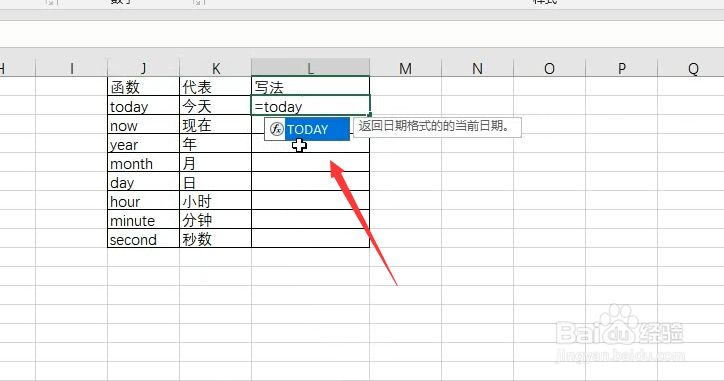This screenshot has width=724, height=381.
Task: Click the cell with text 秒数
Action: click(216, 238)
